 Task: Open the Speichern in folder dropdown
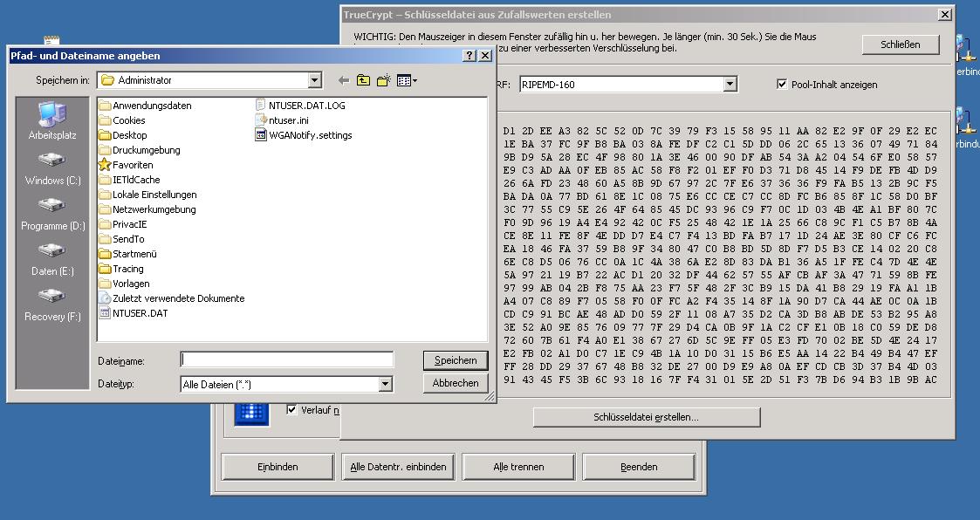pos(315,80)
